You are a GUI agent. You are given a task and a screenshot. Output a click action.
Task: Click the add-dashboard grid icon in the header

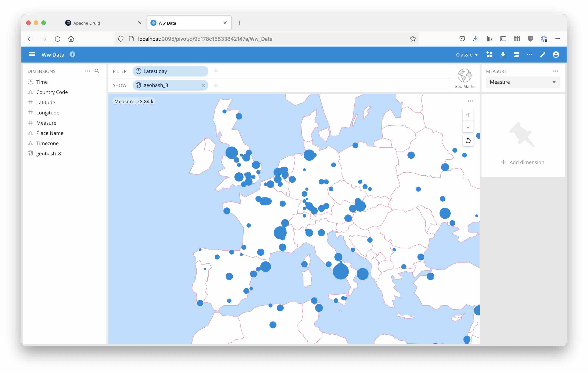[x=489, y=55]
